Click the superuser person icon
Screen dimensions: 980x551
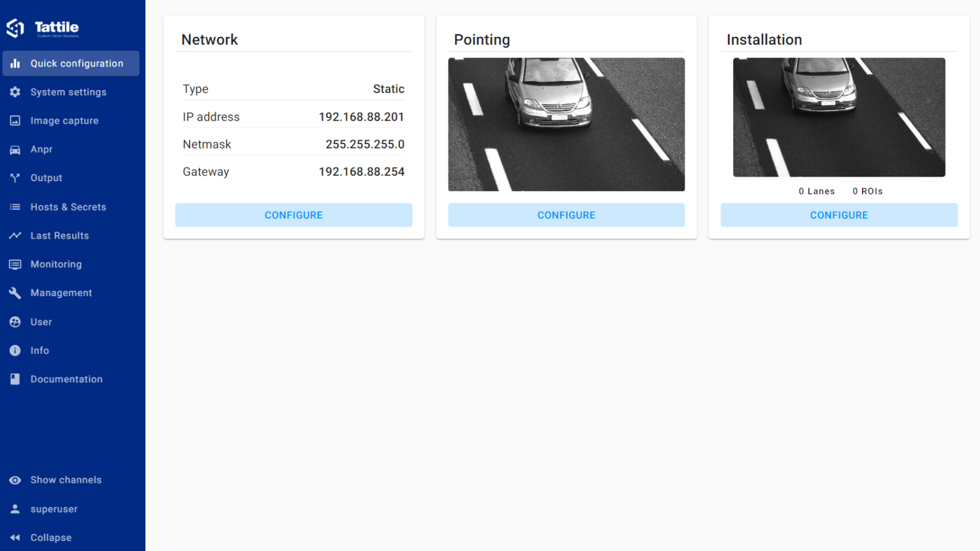click(x=15, y=509)
